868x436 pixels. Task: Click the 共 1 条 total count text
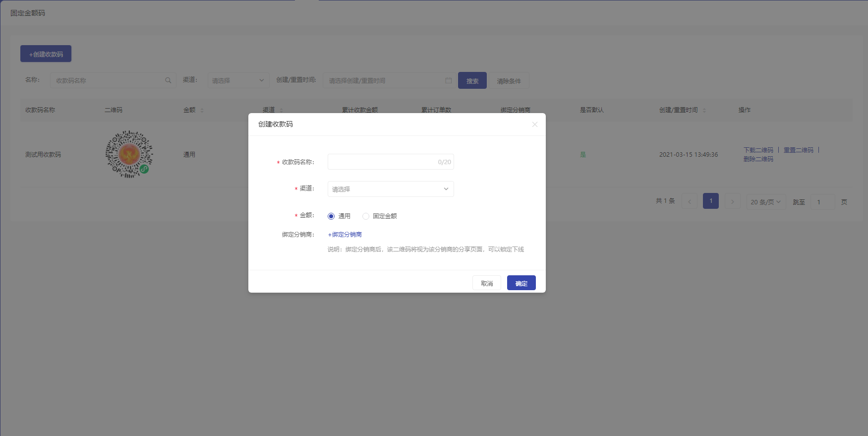tap(665, 201)
